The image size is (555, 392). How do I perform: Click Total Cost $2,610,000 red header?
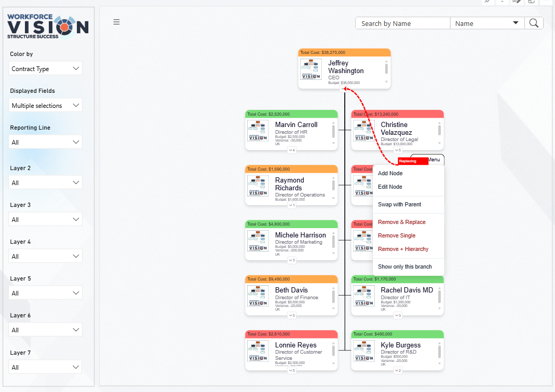[291, 334]
